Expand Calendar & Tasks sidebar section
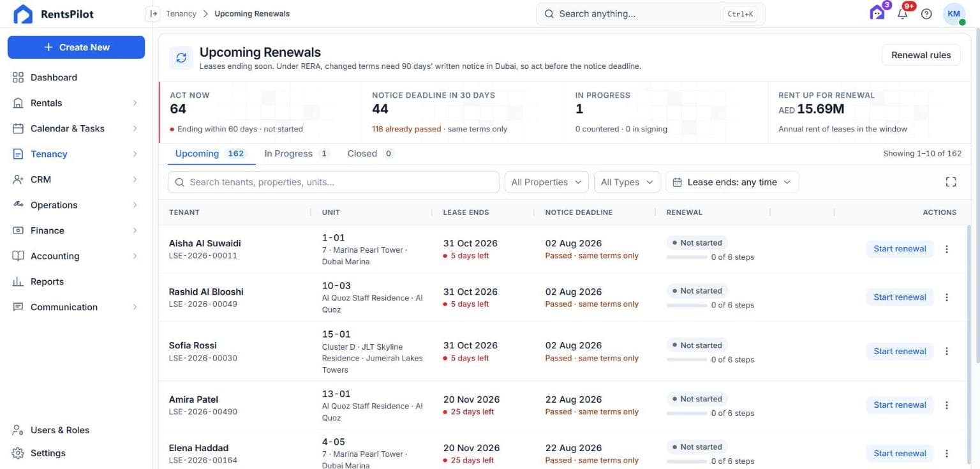 pos(76,128)
